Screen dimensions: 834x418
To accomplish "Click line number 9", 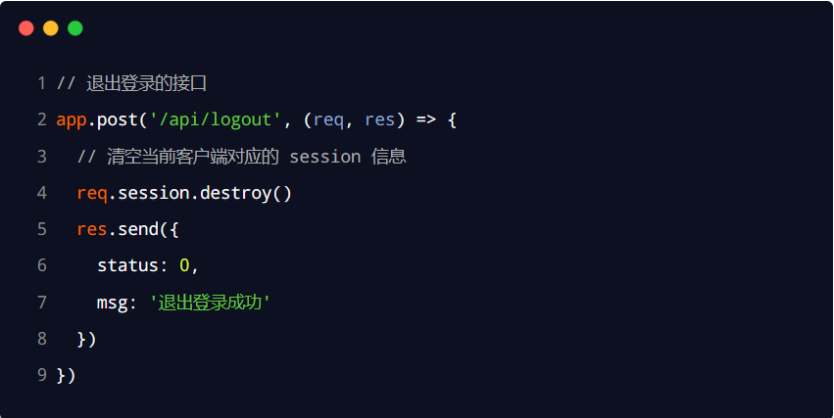I will point(41,375).
